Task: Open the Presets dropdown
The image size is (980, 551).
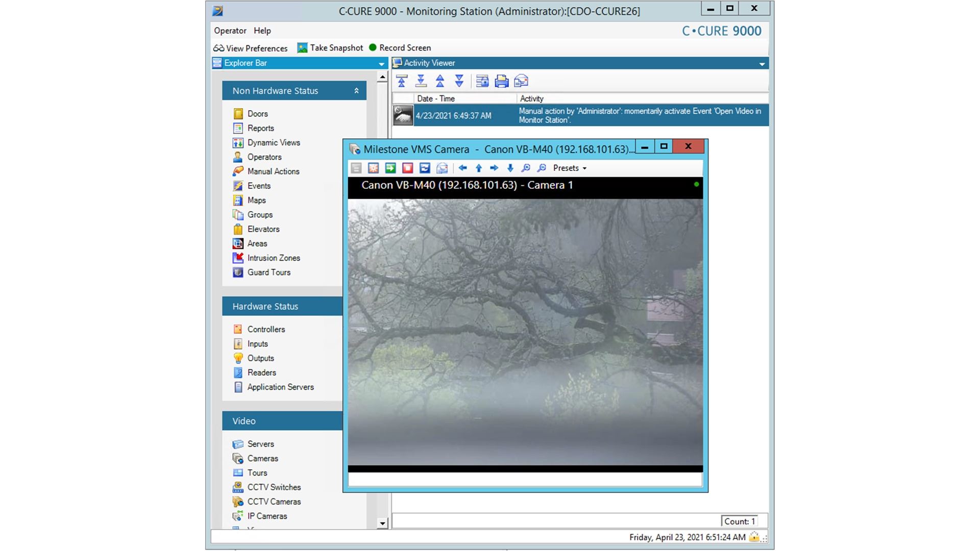Action: tap(570, 168)
